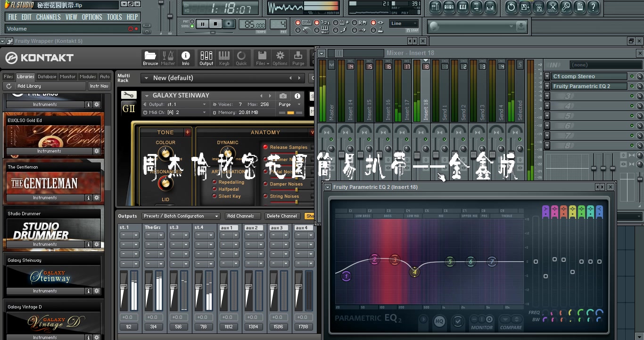Click FL Studio undo history icon
The height and width of the screenshot is (340, 644).
pyautogui.click(x=511, y=7)
